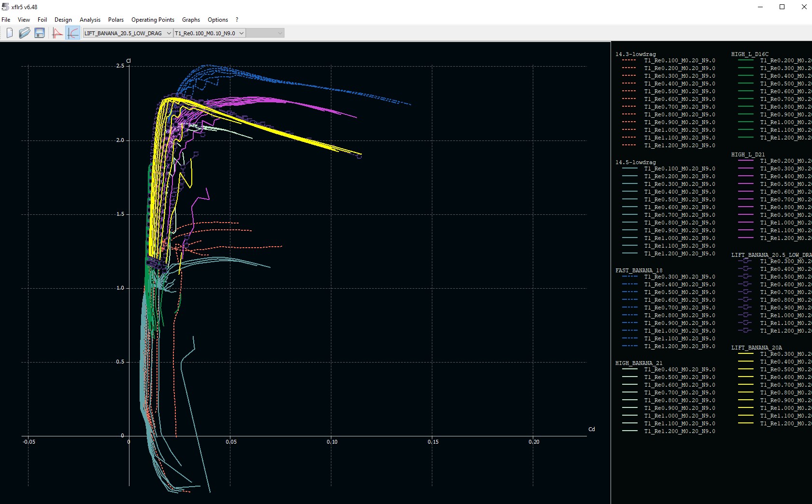Click the xflr5 app icon in the title bar
The image size is (812, 504).
pos(5,7)
